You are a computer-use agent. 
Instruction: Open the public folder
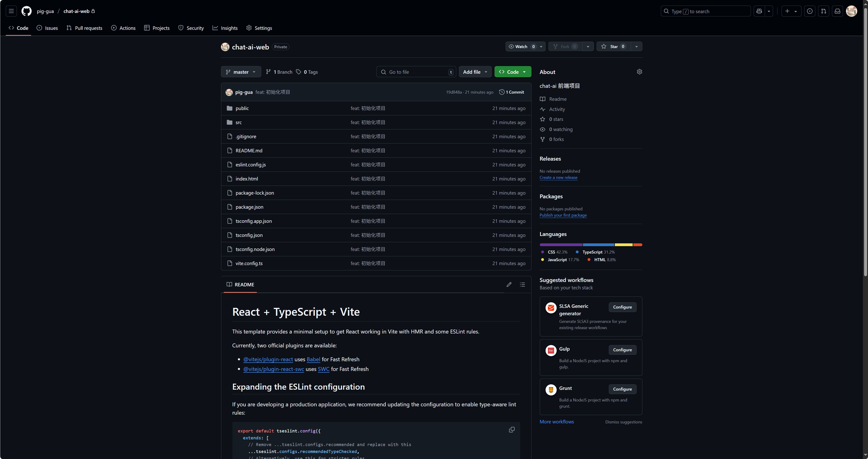(242, 108)
